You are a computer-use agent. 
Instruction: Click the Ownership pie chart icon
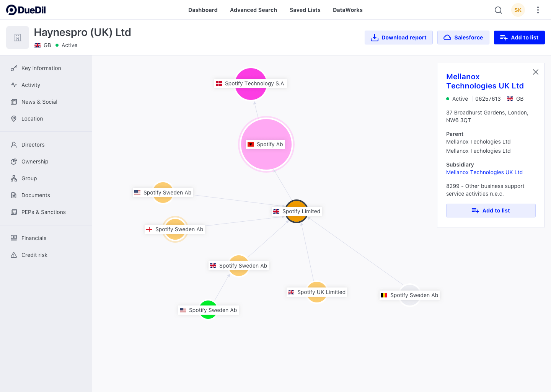[14, 162]
